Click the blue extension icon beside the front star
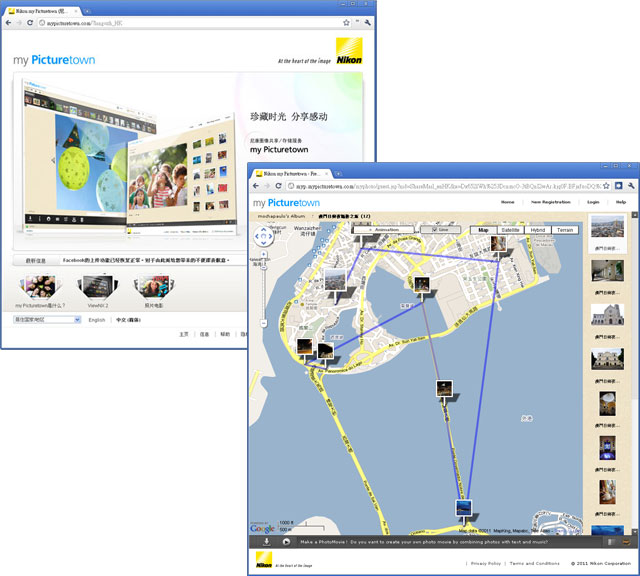 point(618,186)
